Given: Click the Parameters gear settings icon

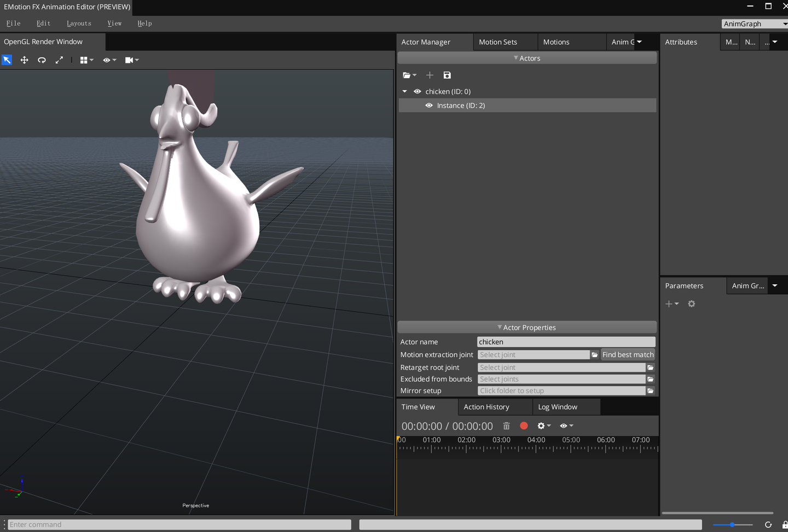Looking at the screenshot, I should point(692,304).
